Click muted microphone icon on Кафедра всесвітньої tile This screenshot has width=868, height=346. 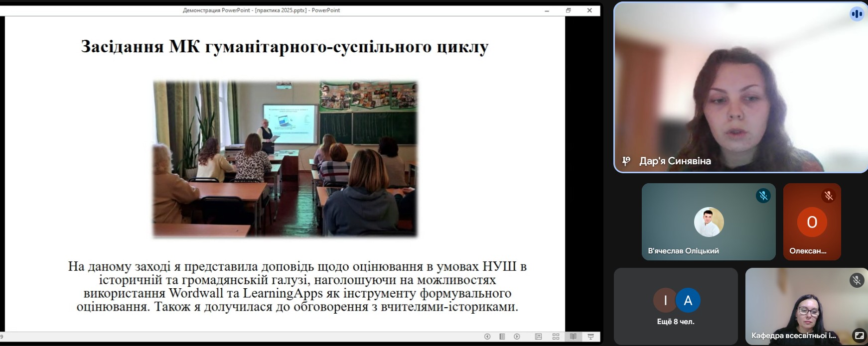point(857,280)
